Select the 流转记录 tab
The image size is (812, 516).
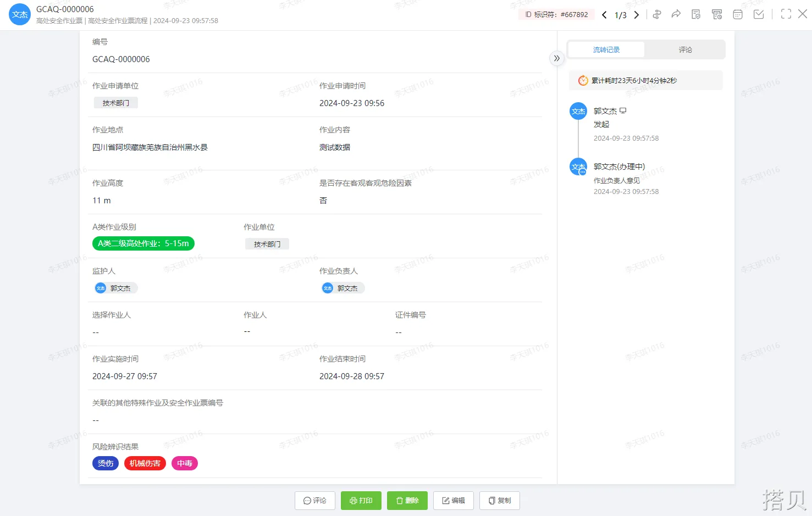606,49
